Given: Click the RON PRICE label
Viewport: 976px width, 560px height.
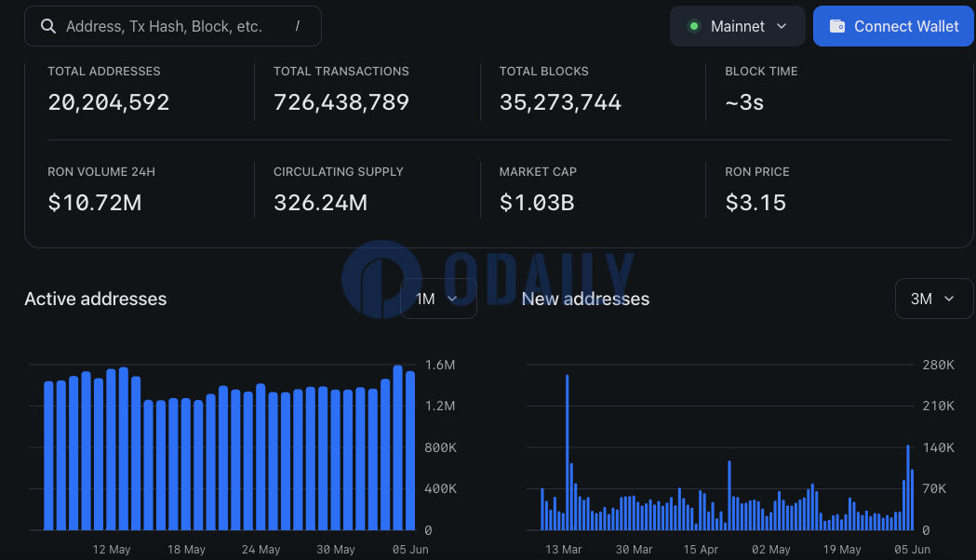Looking at the screenshot, I should [x=757, y=172].
